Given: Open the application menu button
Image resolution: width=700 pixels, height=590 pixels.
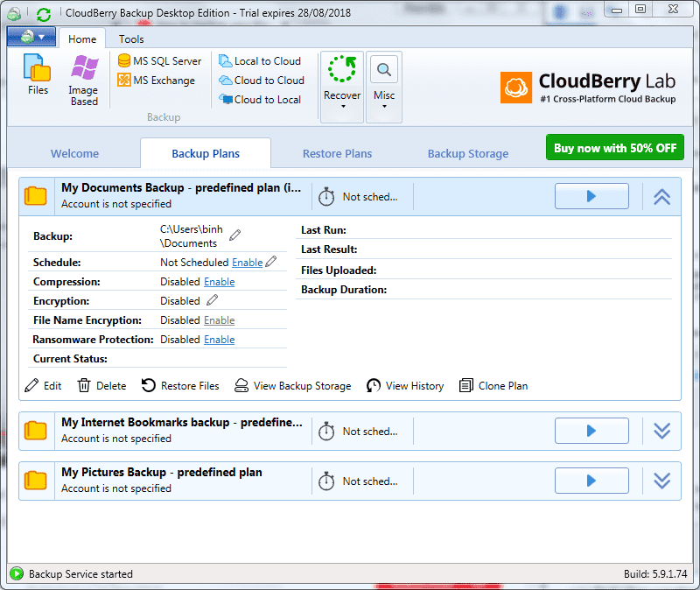Looking at the screenshot, I should click(x=31, y=37).
